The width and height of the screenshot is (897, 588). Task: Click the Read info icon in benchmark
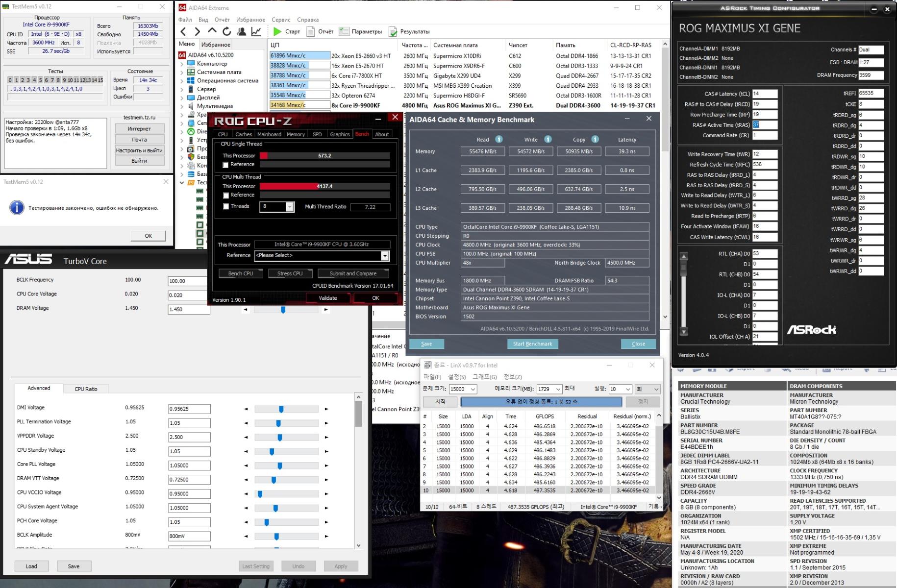point(498,139)
